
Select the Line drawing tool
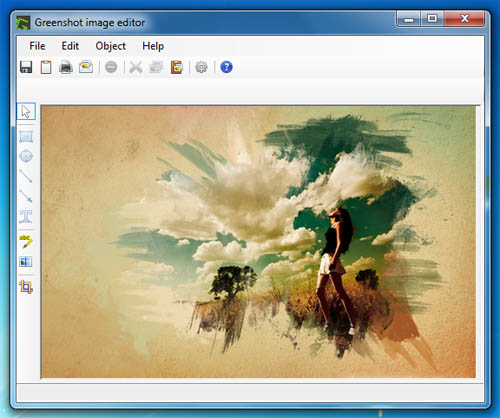pyautogui.click(x=26, y=176)
